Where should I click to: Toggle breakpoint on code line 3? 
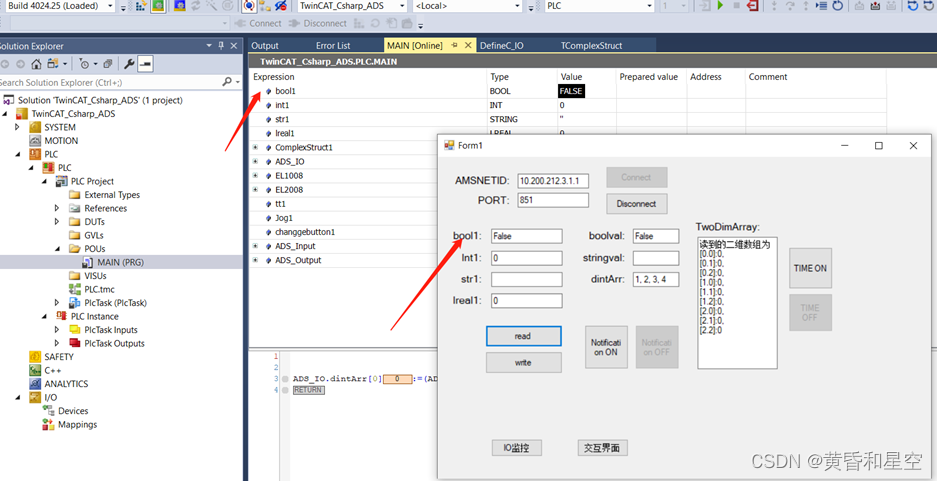click(x=285, y=379)
